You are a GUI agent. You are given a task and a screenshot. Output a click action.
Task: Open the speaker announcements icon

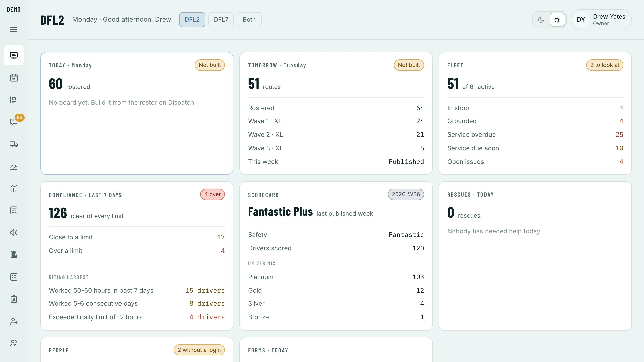click(x=14, y=233)
